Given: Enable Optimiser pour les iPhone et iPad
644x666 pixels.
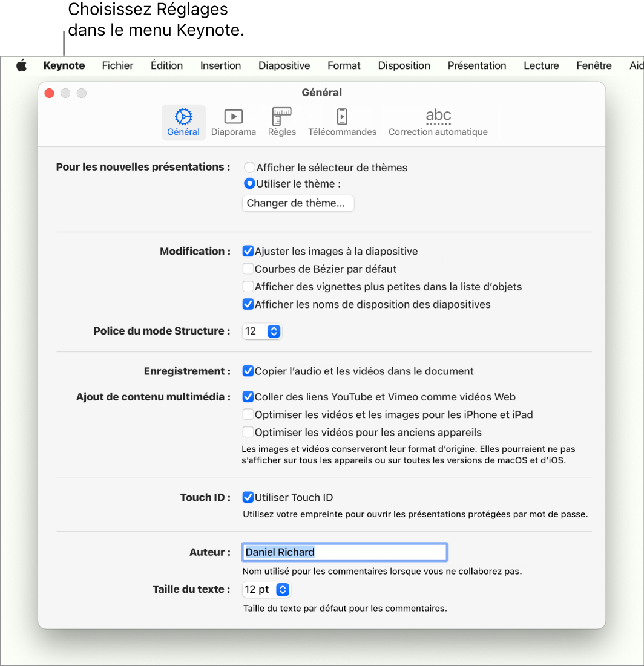Looking at the screenshot, I should pyautogui.click(x=248, y=414).
